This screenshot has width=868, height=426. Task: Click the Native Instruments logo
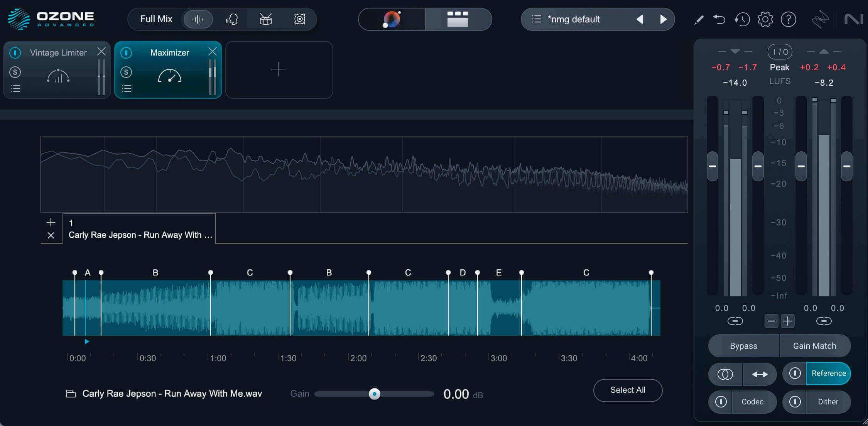point(853,19)
